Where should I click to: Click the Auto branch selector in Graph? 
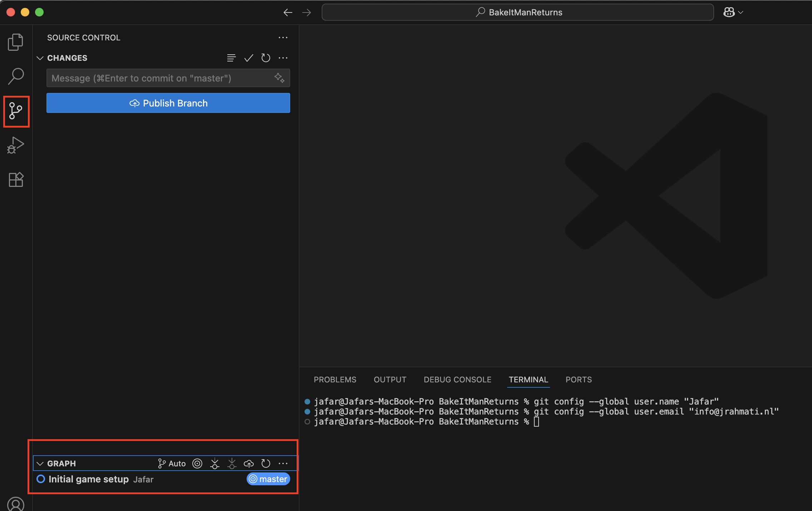coord(172,463)
